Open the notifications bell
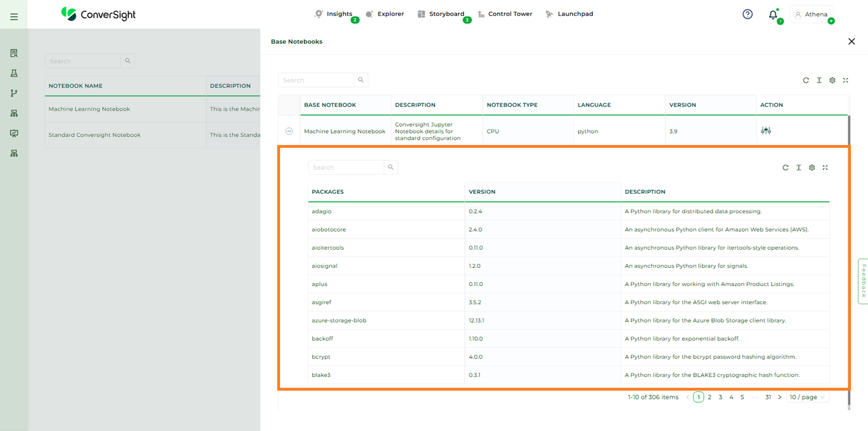 tap(773, 15)
